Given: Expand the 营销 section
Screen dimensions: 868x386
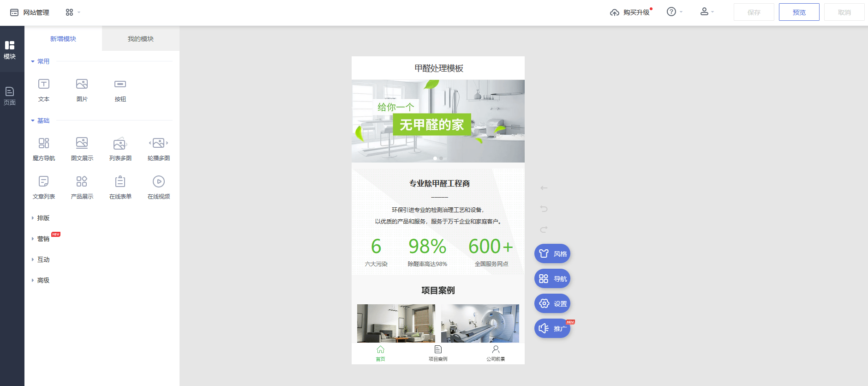Looking at the screenshot, I should [40, 239].
